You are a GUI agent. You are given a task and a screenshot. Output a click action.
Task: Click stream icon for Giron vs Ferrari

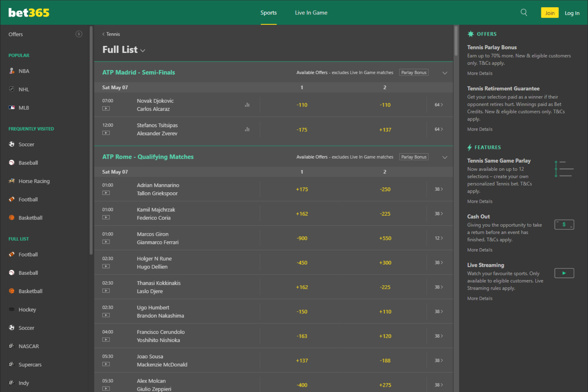[x=106, y=242]
